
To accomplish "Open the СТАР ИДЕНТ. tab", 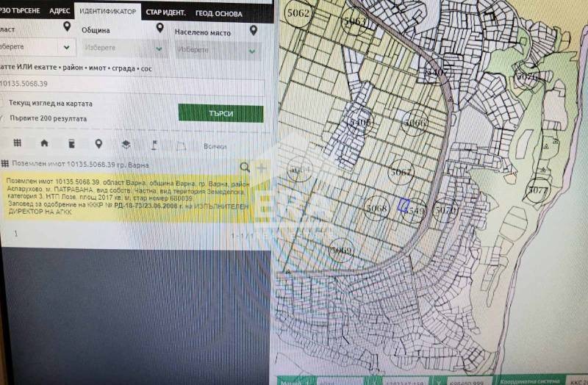I will click(x=165, y=13).
